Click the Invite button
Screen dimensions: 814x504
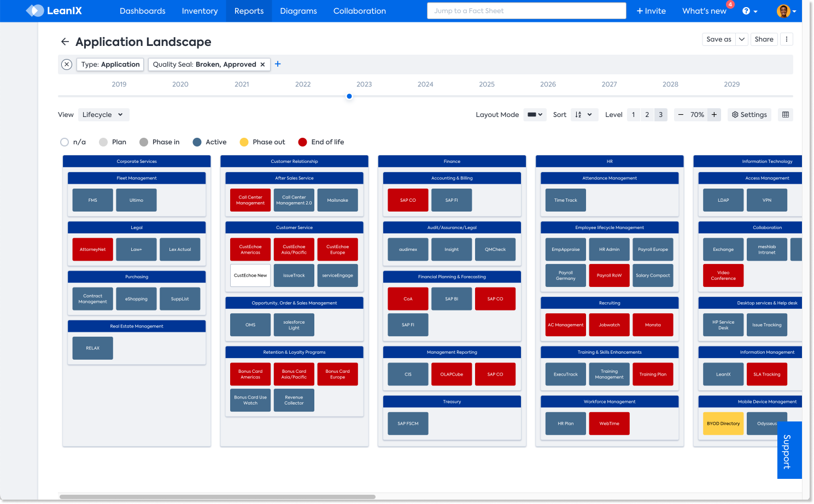(x=651, y=11)
